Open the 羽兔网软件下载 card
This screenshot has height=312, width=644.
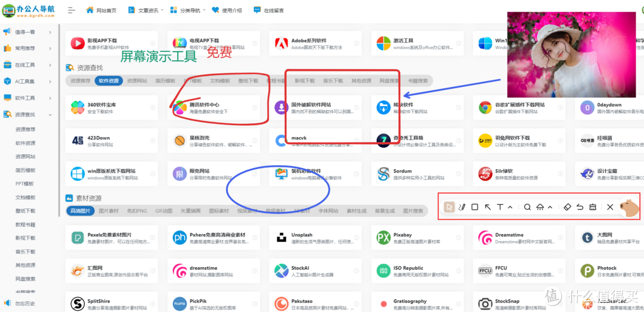[519, 141]
